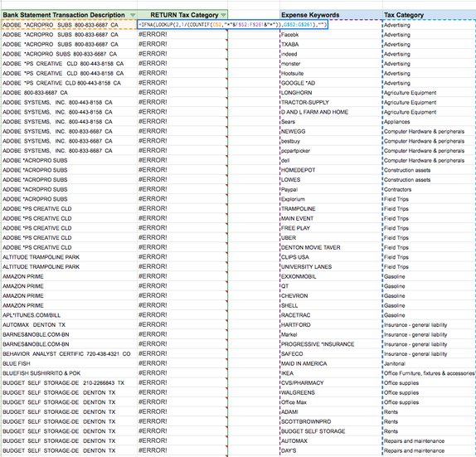The height and width of the screenshot is (457, 476).
Task: Select the Hootsuite keyword cell
Action: [331, 74]
